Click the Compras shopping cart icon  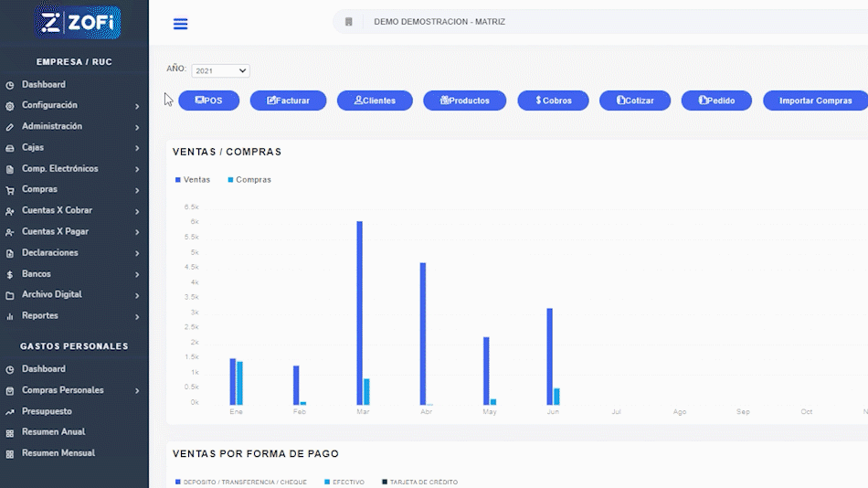(x=10, y=190)
